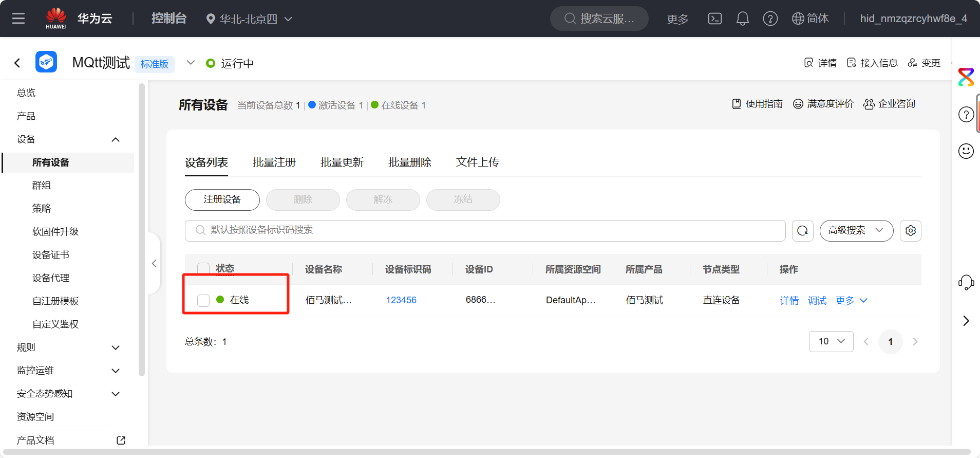
Task: Open the CloudShell terminal icon
Action: (x=714, y=19)
